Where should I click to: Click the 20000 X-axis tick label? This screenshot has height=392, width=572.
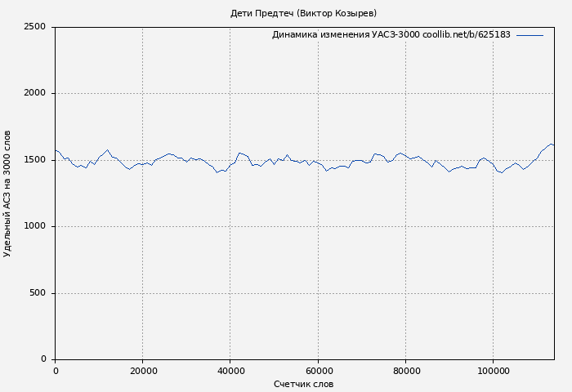142,371
